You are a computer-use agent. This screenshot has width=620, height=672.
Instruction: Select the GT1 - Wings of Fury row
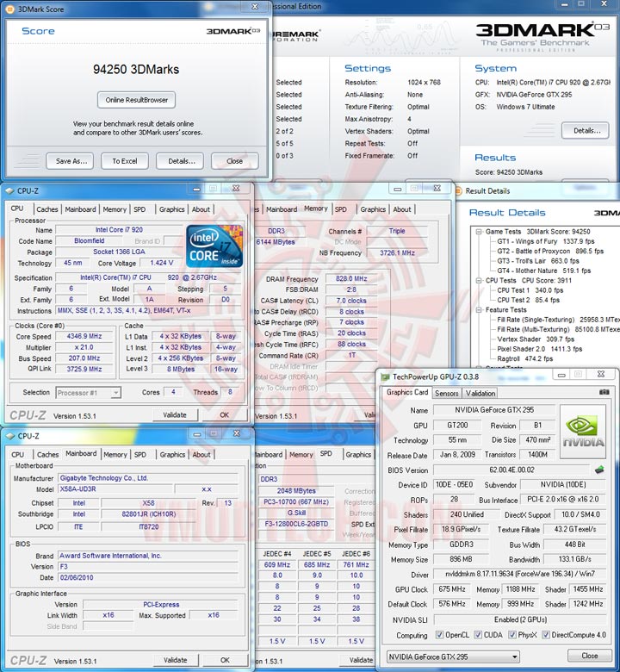point(545,241)
